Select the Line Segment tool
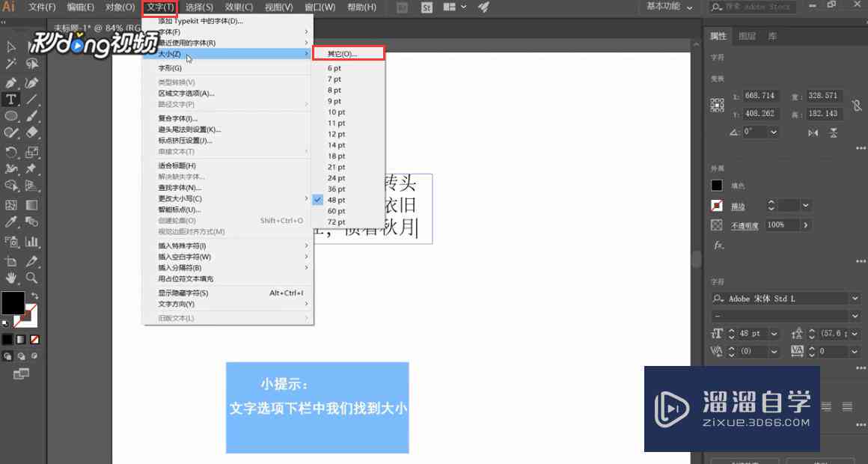 32,100
